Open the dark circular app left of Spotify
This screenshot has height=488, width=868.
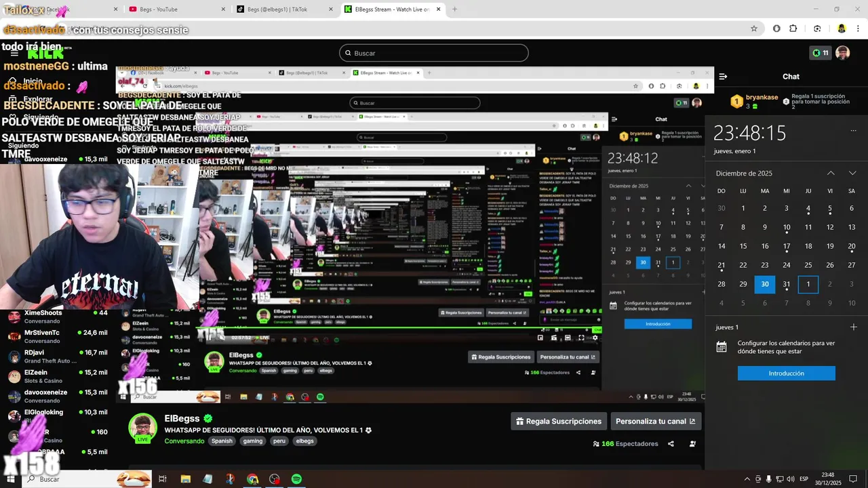(x=275, y=479)
